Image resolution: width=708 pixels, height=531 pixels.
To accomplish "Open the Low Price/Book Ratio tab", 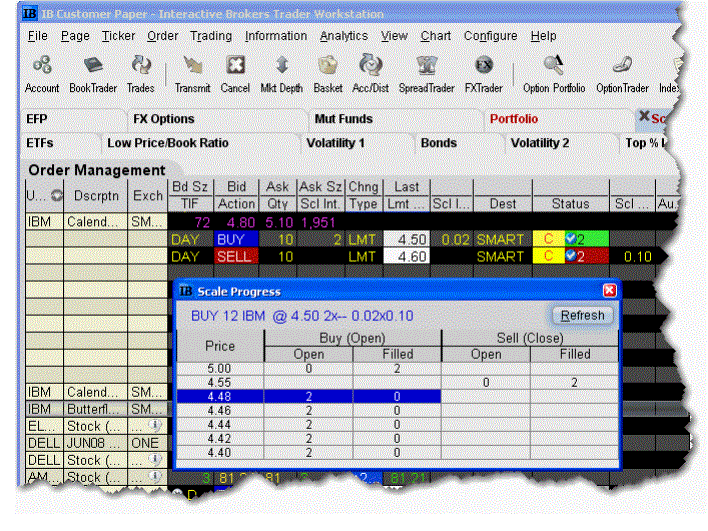I will click(200, 143).
